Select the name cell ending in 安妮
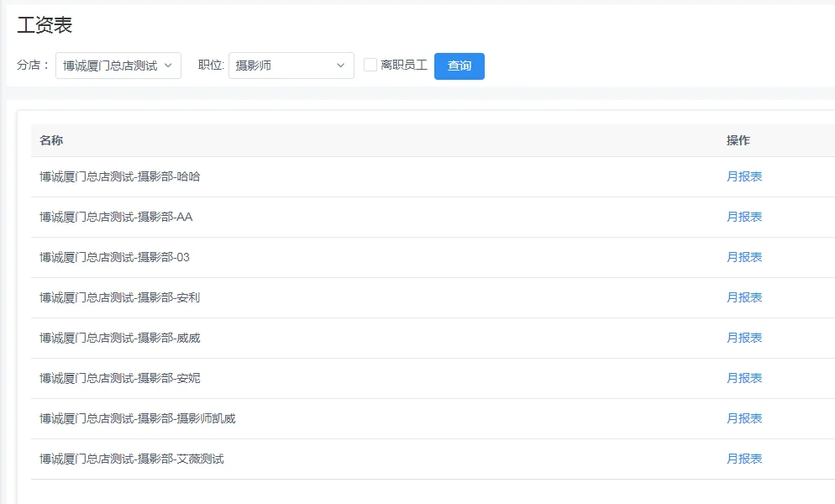 coord(120,378)
